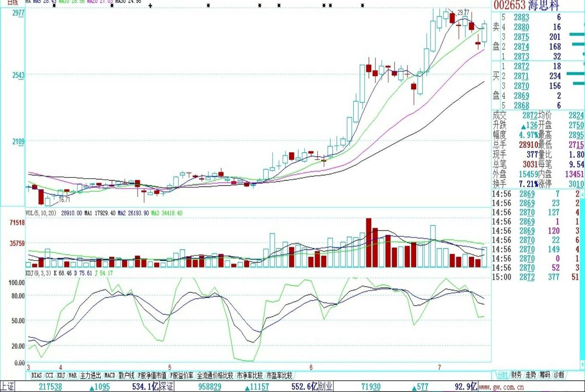Click the VOL(5,10,20) indicator label
This screenshot has width=585, height=392.
(x=41, y=213)
